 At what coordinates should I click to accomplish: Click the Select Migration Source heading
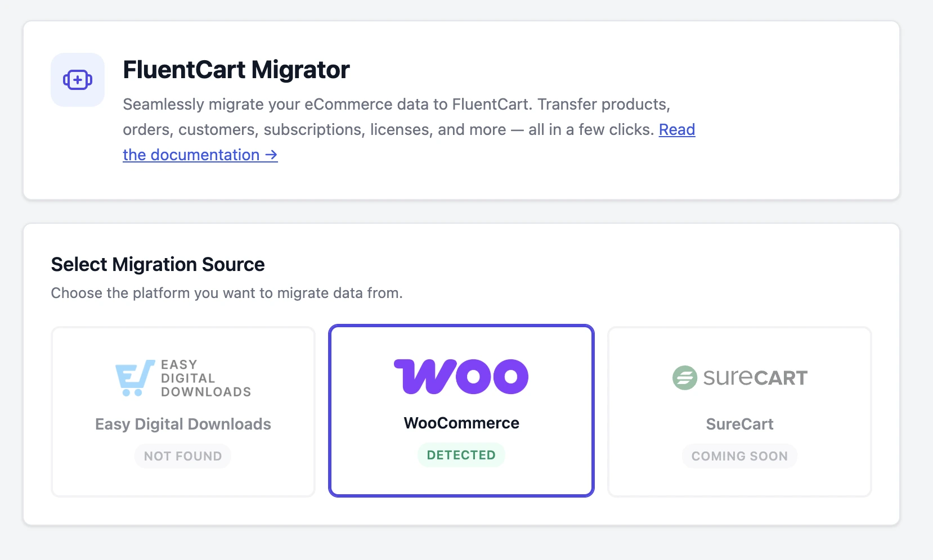[158, 264]
